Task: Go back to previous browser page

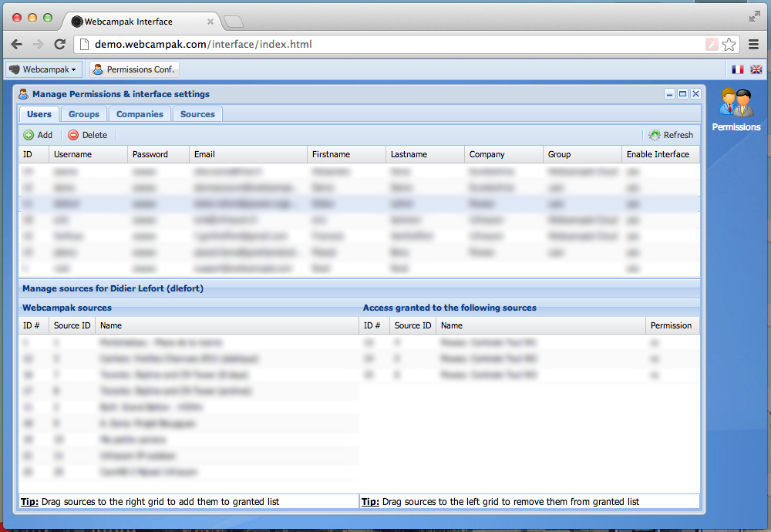Action: tap(17, 44)
